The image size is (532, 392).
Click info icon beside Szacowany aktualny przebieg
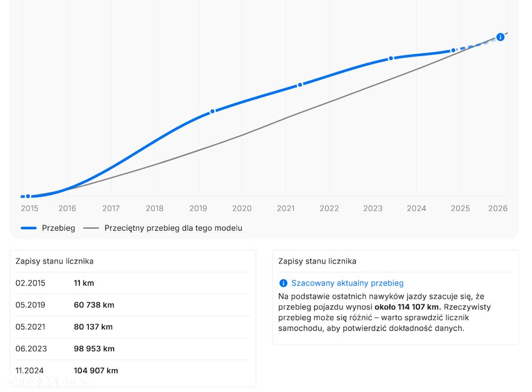283,283
